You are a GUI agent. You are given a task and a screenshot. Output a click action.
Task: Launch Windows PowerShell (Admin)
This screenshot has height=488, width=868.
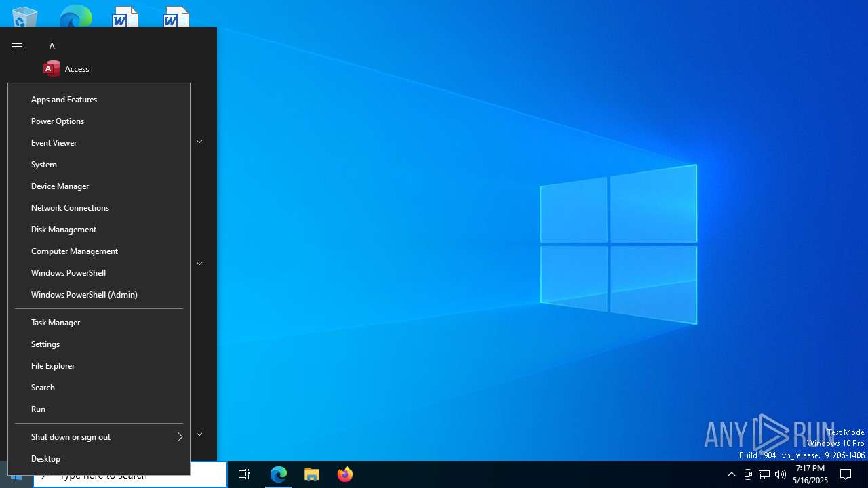tap(99, 295)
